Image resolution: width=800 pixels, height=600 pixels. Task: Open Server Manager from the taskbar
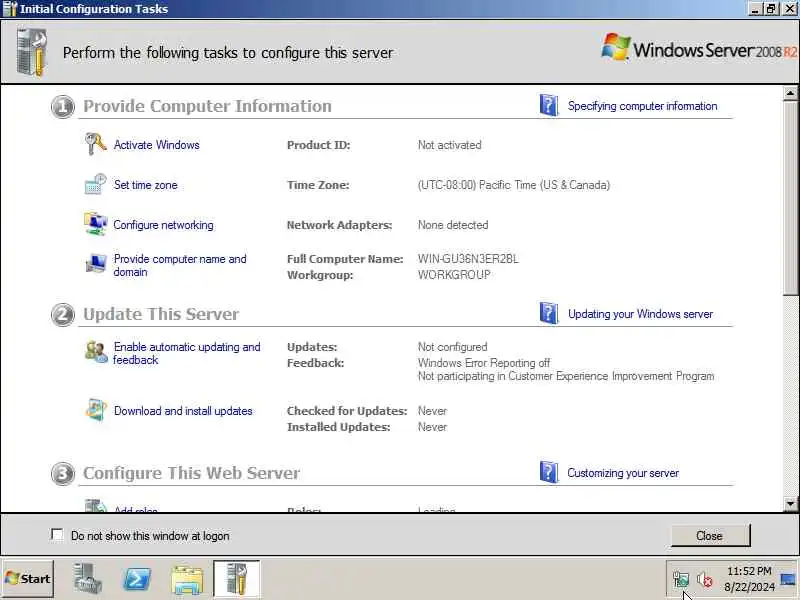[x=87, y=579]
